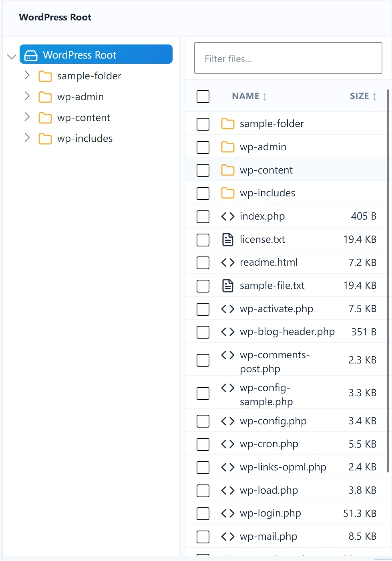This screenshot has height=561, width=392.
Task: Click folder icon of wp-admin in file list
Action: pyautogui.click(x=228, y=147)
